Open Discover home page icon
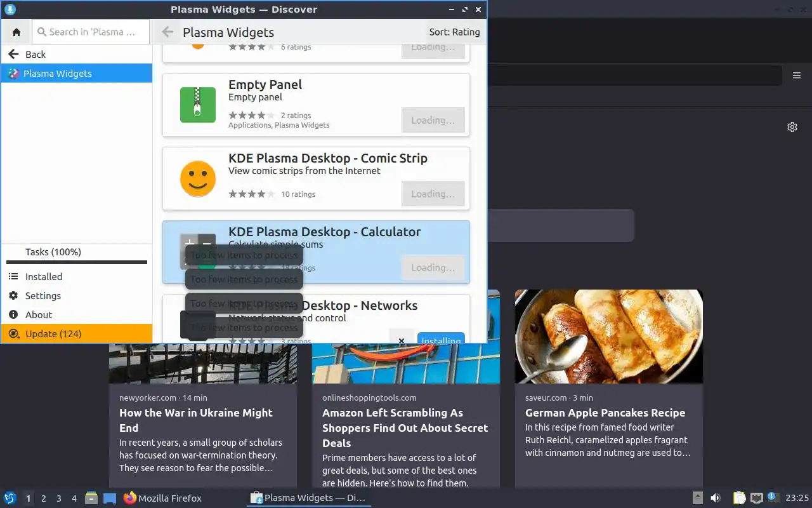The image size is (812, 508). coord(16,32)
